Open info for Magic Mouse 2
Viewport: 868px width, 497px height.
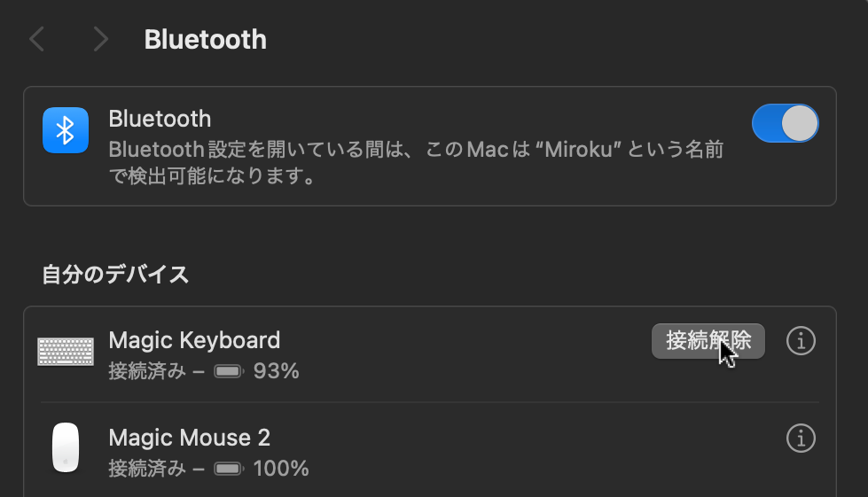coord(801,439)
